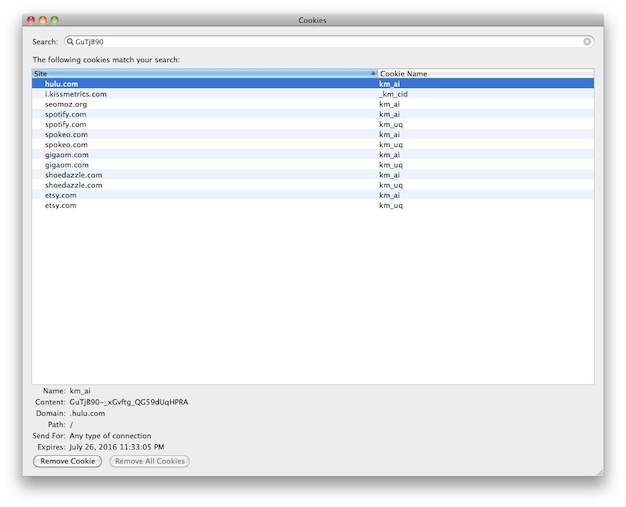The width and height of the screenshot is (626, 507).
Task: Sort by the Cookie Name column header
Action: tap(484, 74)
